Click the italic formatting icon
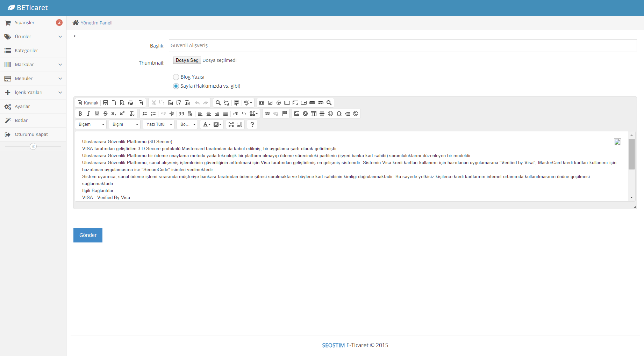 click(x=88, y=114)
